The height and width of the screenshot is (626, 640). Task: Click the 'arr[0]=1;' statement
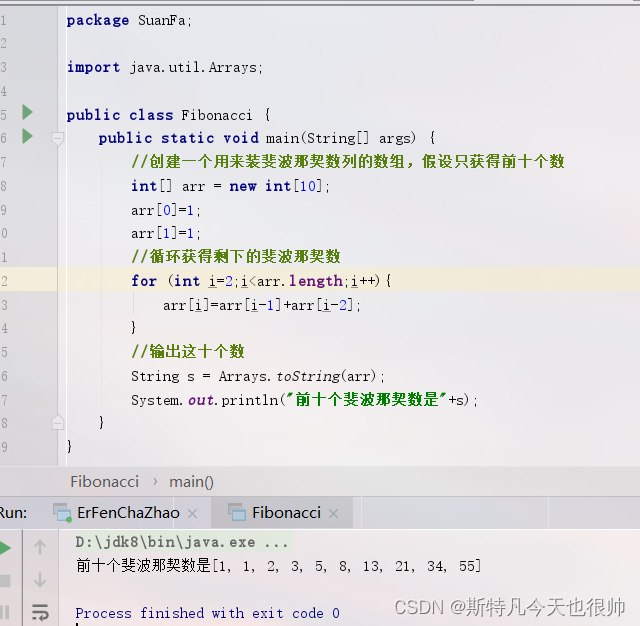click(166, 210)
